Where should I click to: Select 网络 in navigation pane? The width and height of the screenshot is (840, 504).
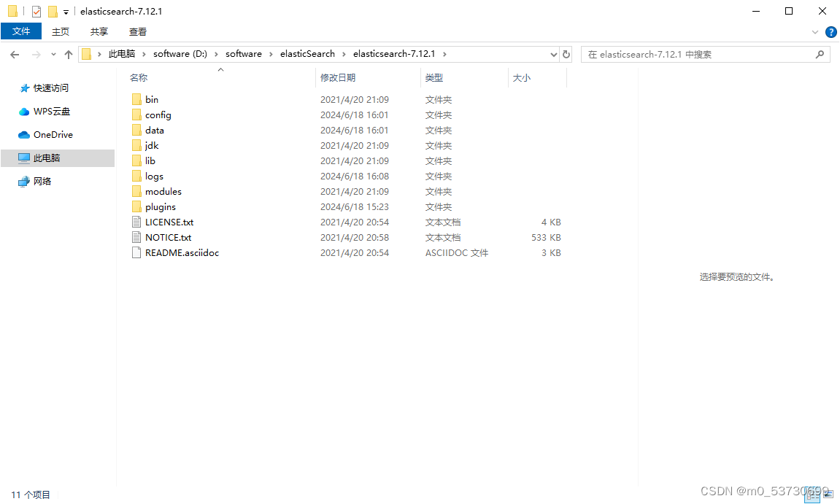[42, 181]
